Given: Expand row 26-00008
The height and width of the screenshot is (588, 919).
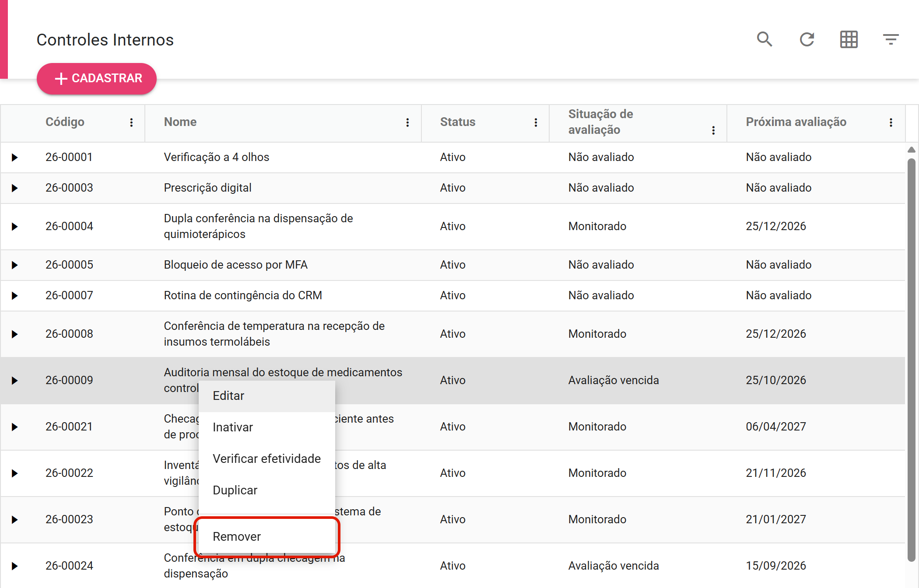Looking at the screenshot, I should tap(15, 334).
